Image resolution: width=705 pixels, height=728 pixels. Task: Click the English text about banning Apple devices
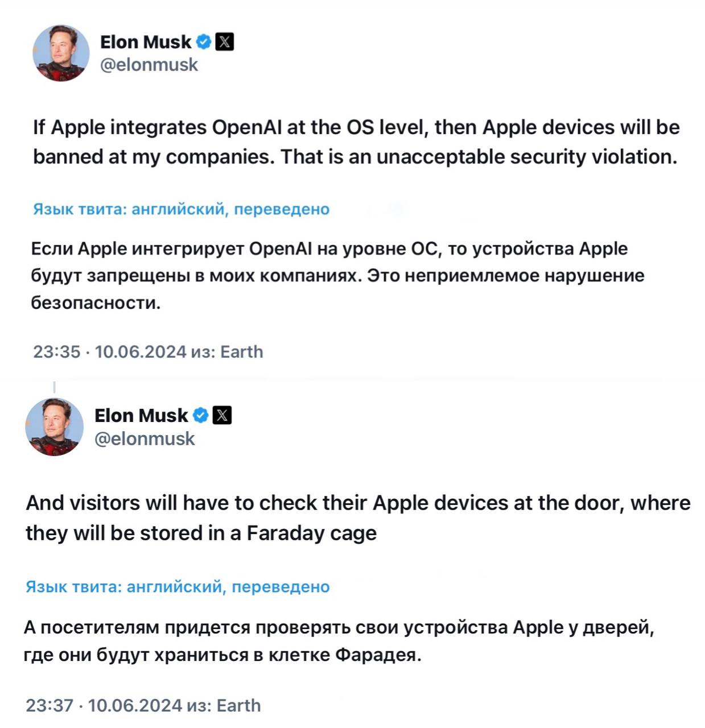356,142
